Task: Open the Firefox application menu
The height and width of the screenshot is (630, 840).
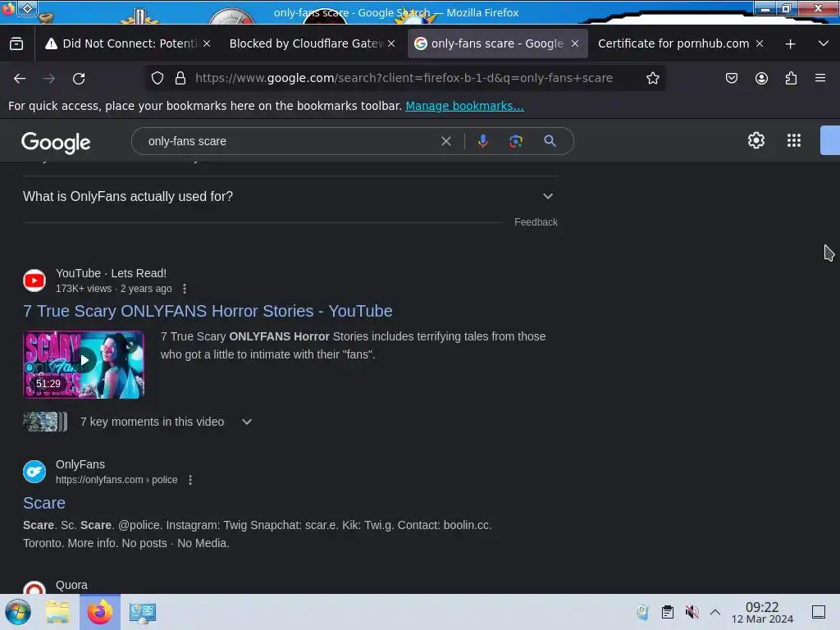Action: coord(820,78)
